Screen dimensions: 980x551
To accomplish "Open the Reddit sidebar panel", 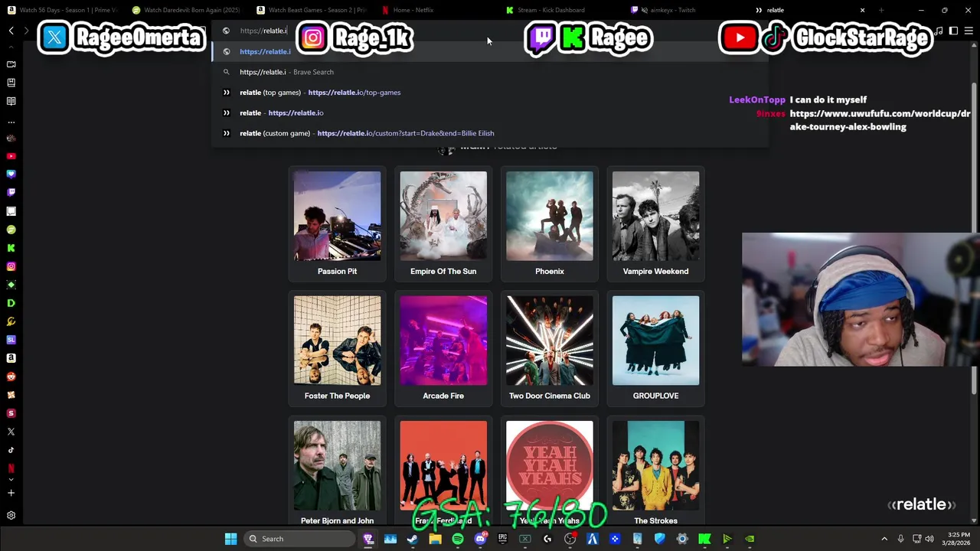I will pos(11,377).
